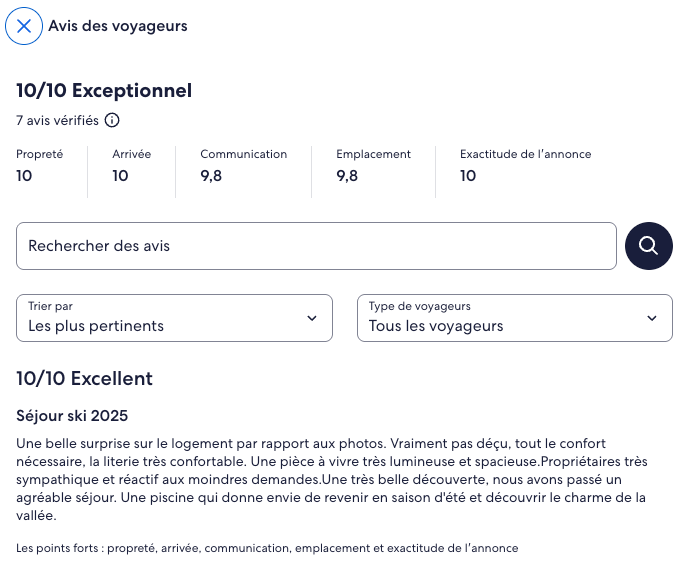
Task: Click the 10/10 Exceptionnel overall heading
Action: point(104,91)
